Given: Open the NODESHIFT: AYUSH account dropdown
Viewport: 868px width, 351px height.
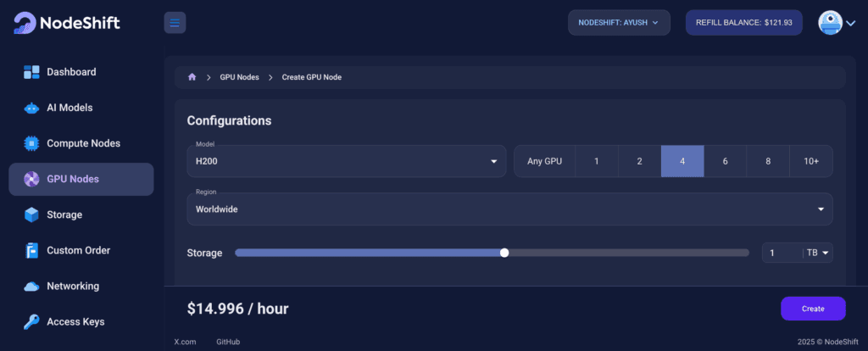Looking at the screenshot, I should [x=619, y=23].
